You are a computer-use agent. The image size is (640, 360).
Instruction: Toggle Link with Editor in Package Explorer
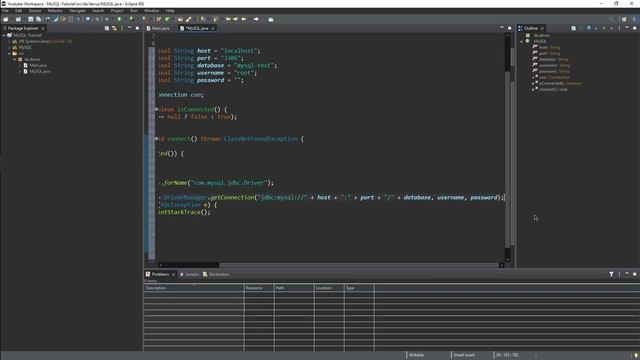point(114,28)
